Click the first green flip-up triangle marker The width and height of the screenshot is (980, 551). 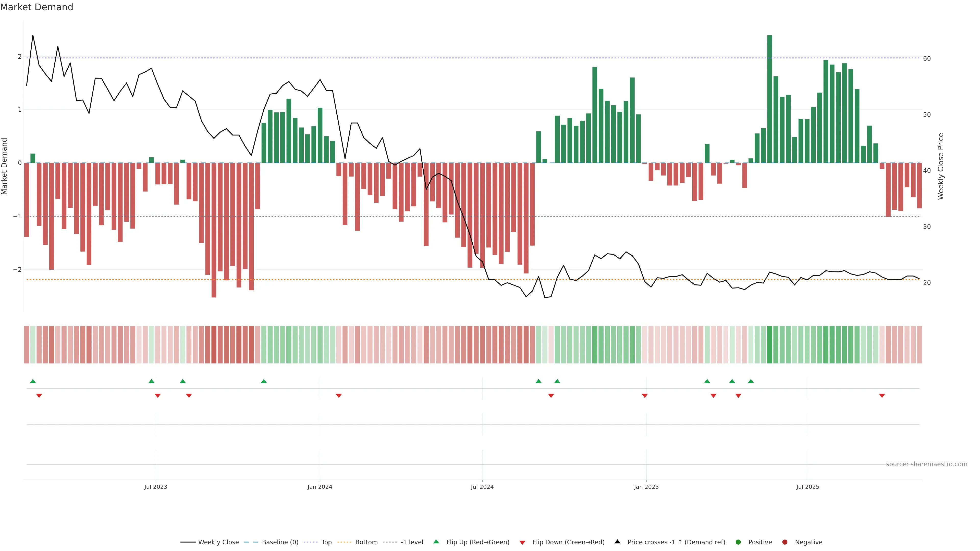[x=33, y=381]
